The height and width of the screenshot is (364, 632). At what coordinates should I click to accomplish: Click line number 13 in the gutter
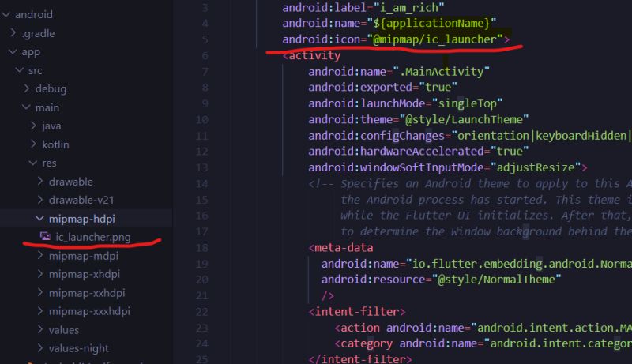tap(202, 167)
